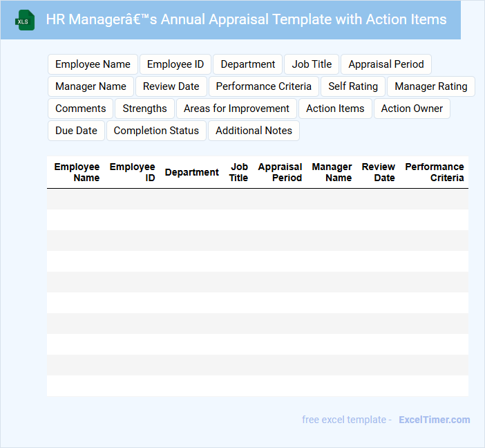Click the green XLS file icon

(x=25, y=20)
